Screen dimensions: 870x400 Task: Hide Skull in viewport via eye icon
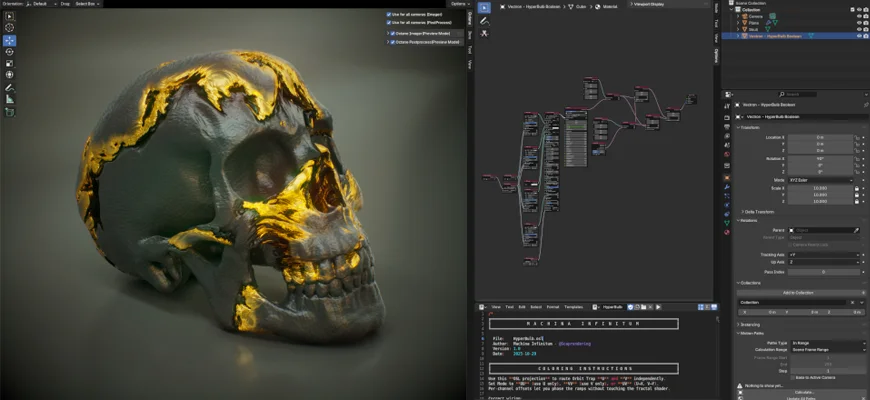pyautogui.click(x=859, y=29)
